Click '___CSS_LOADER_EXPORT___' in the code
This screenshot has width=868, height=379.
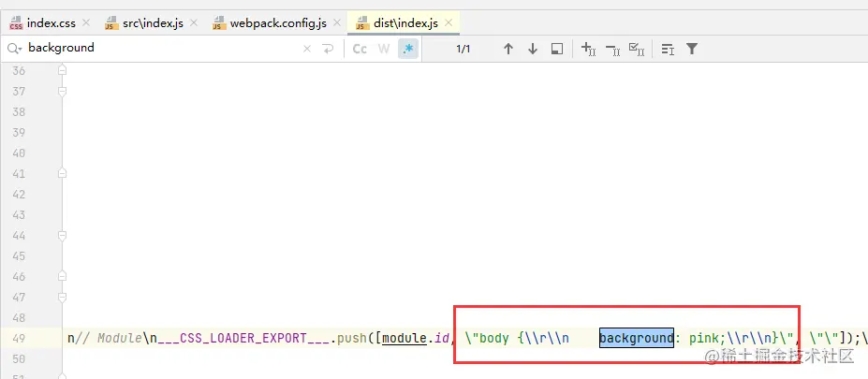tap(243, 338)
